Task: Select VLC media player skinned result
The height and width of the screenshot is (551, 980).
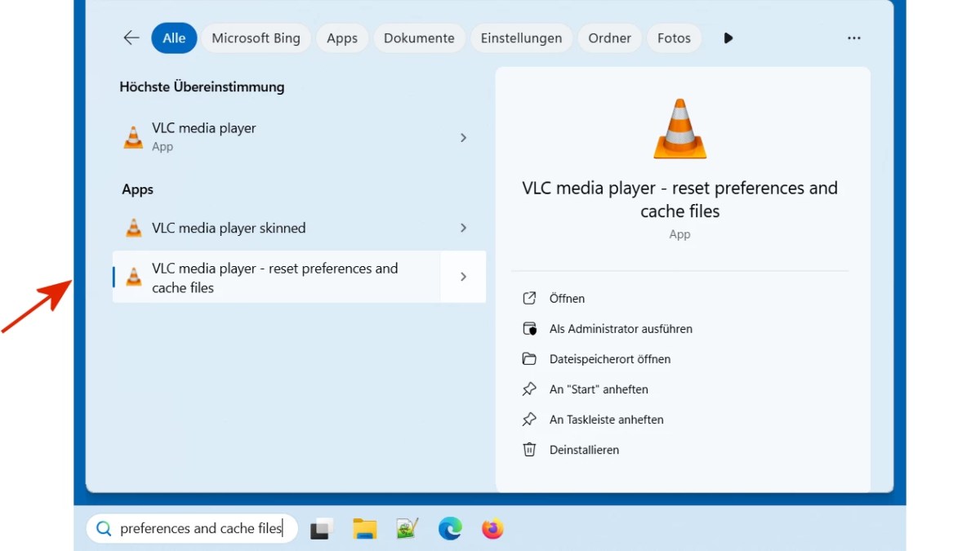Action: 299,229
